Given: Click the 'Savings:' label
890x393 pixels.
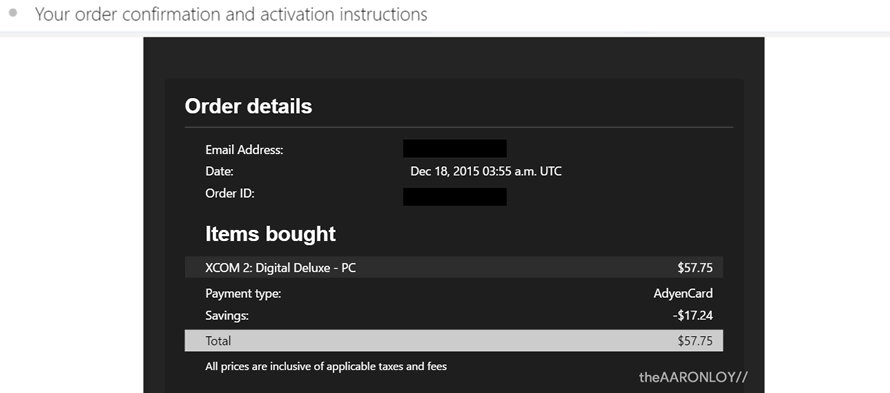Looking at the screenshot, I should [x=227, y=316].
